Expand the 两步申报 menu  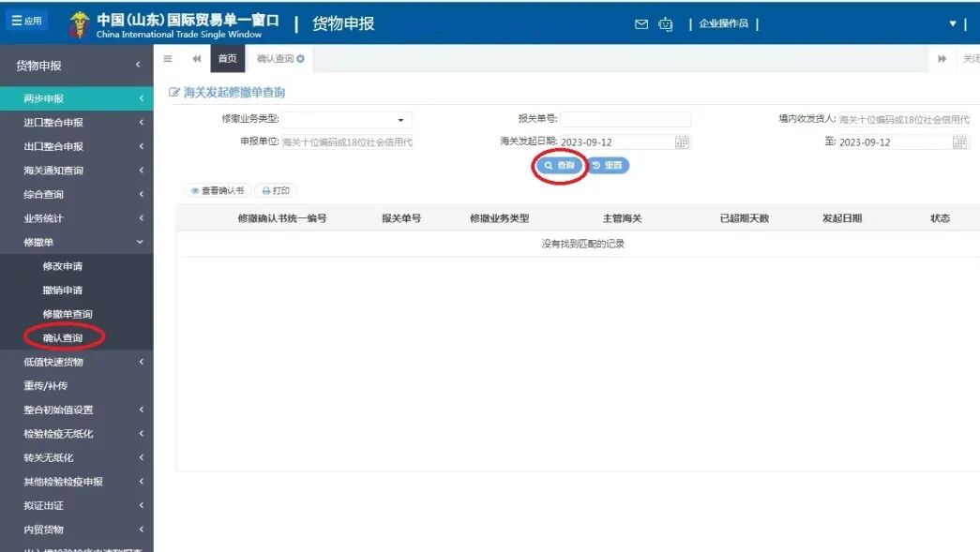(76, 98)
